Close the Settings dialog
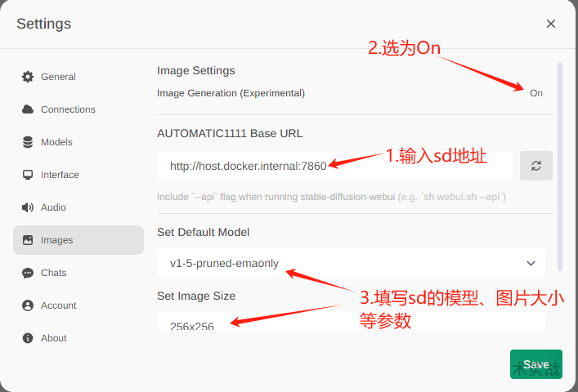This screenshot has width=578, height=392. (x=551, y=24)
